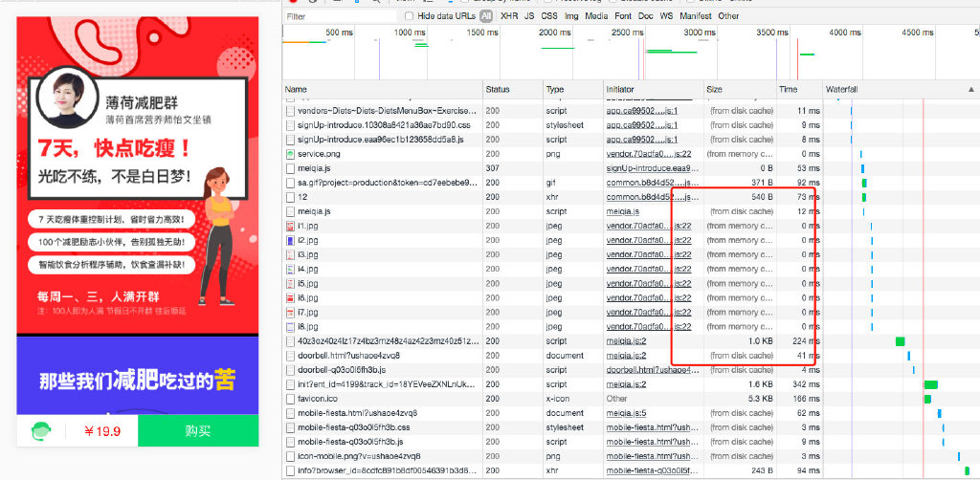Image resolution: width=980 pixels, height=480 pixels.
Task: Click the thumbnail icon beside i6.jpg
Action: point(290,297)
